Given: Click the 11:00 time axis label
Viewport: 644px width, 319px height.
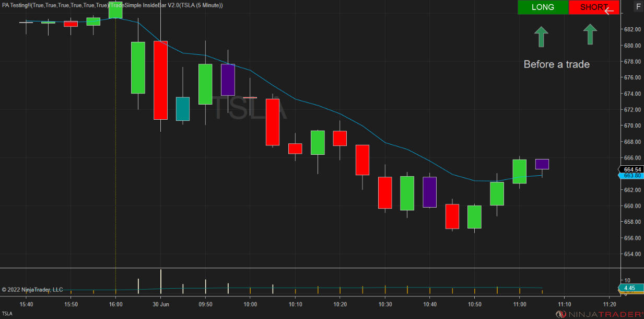Looking at the screenshot, I should (x=520, y=304).
